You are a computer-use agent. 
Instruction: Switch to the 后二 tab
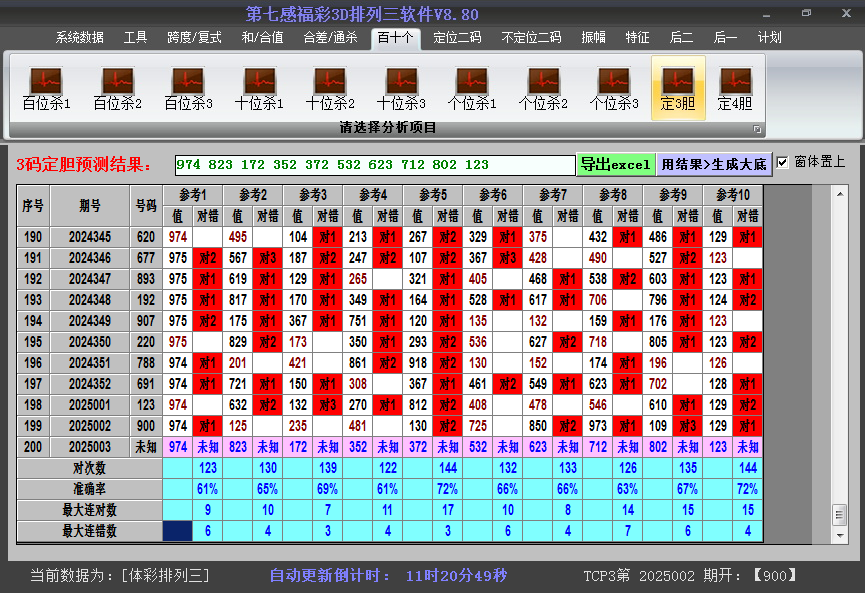click(681, 38)
